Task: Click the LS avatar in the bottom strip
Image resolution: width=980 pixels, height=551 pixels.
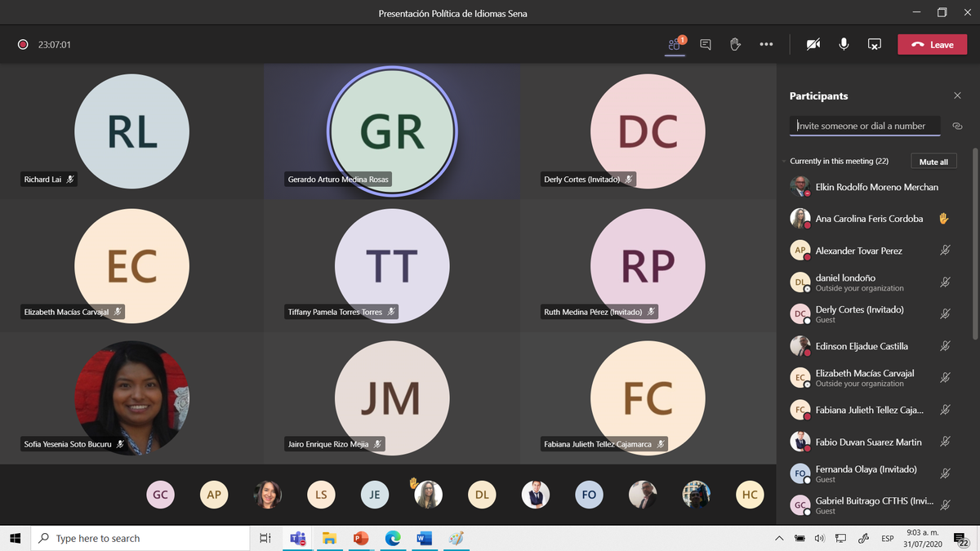Action: [x=321, y=494]
